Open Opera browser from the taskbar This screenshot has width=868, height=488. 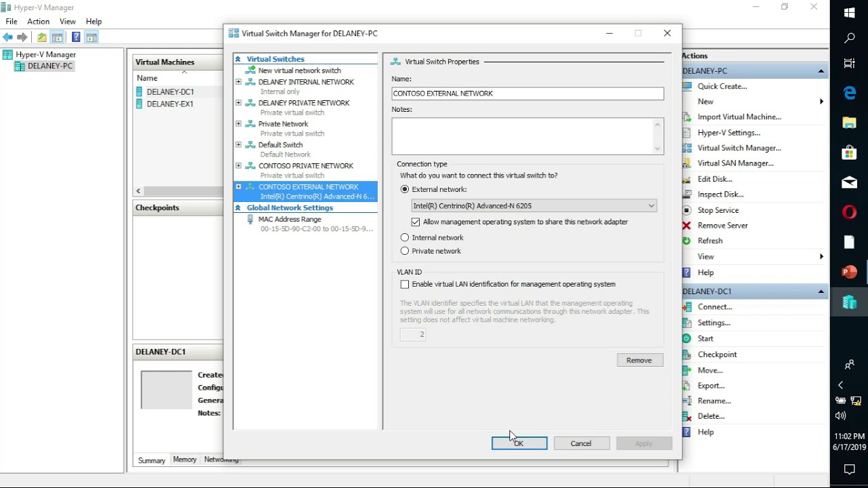tap(849, 212)
